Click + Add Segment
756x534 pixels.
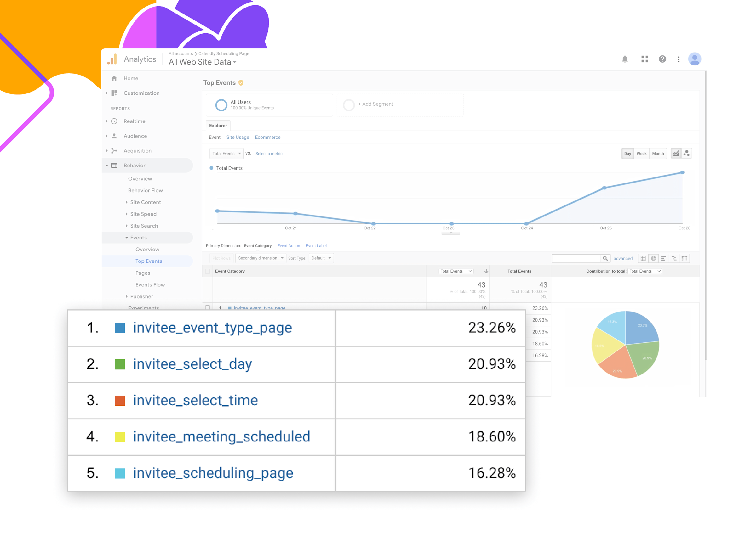[375, 104]
